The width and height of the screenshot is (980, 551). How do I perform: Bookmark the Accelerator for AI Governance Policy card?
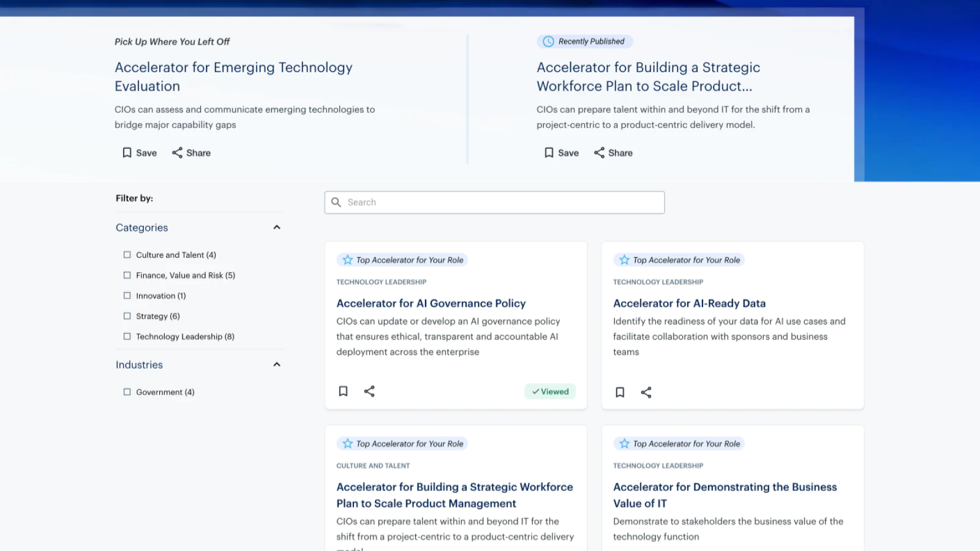[343, 391]
